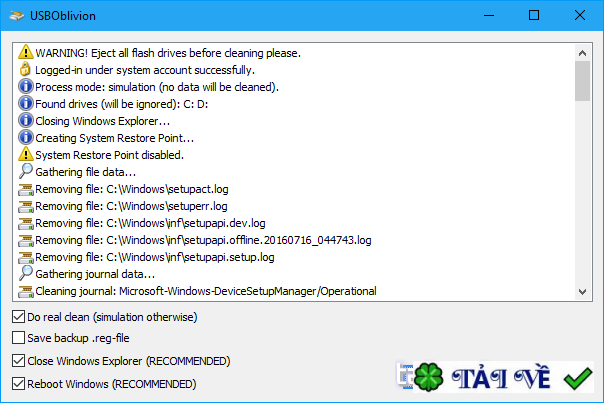This screenshot has width=604, height=403.
Task: Select 'System Restore Point disabled.' log line
Action: tap(109, 154)
